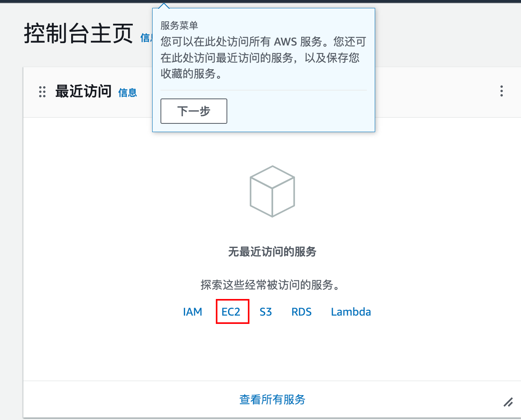This screenshot has height=420, width=521.
Task: Click the empty cube illustration icon
Action: 272,191
